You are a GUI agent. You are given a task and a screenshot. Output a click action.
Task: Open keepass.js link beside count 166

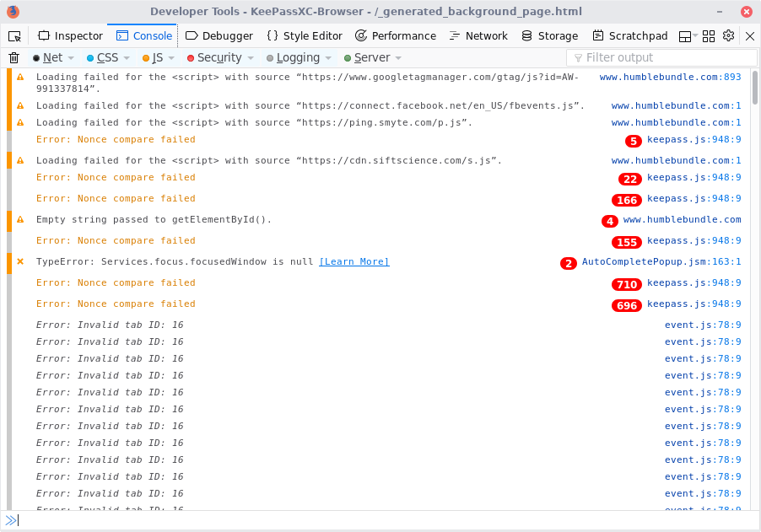[x=694, y=198]
